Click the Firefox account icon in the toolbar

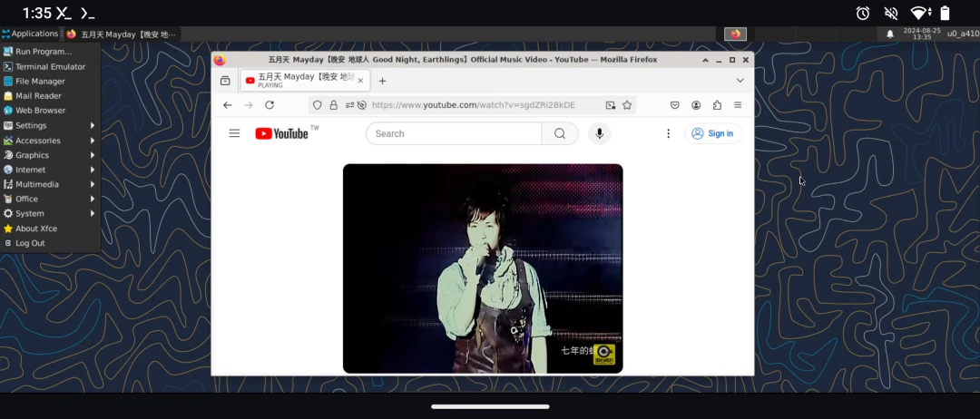(x=696, y=105)
